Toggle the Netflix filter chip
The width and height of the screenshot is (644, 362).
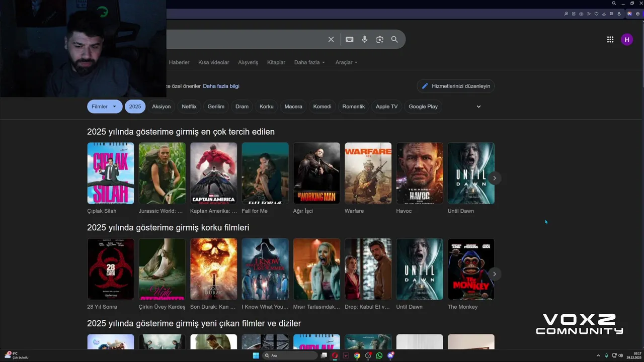click(189, 107)
